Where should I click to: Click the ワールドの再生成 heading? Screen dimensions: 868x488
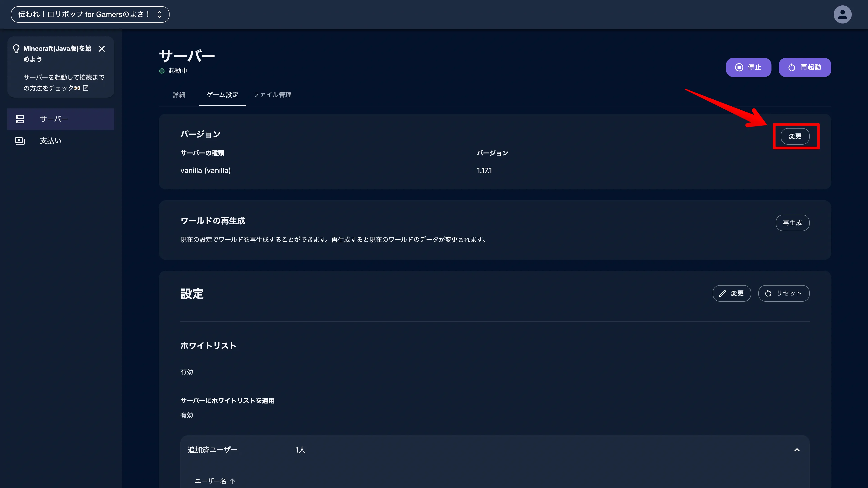pyautogui.click(x=213, y=221)
